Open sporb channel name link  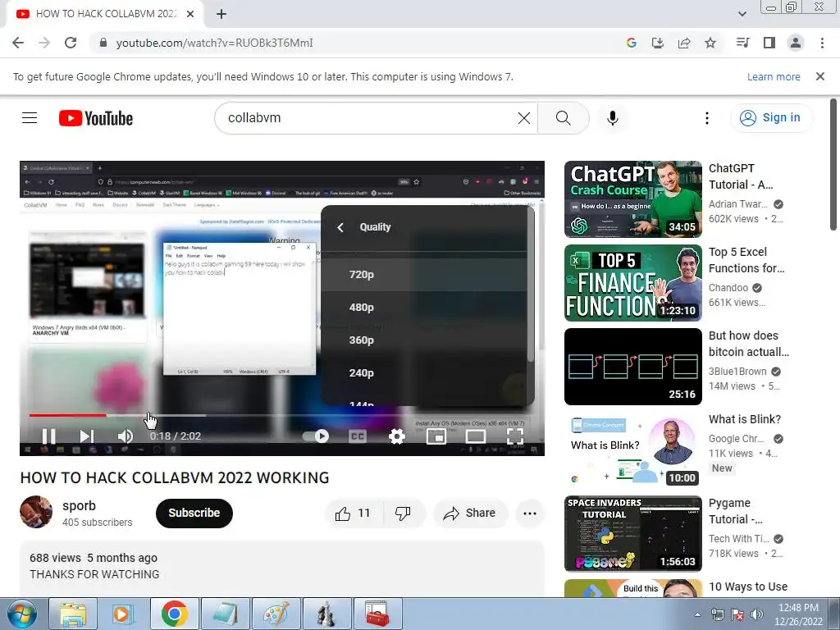pos(79,505)
